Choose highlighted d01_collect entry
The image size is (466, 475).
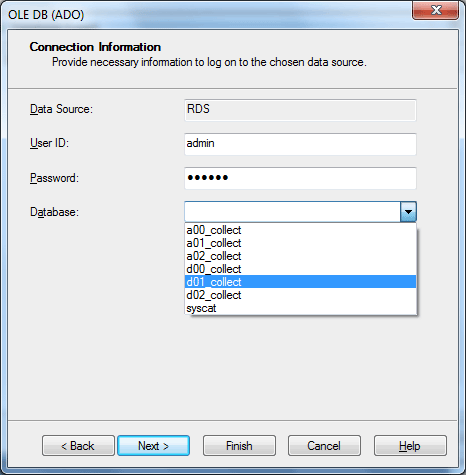coord(300,282)
